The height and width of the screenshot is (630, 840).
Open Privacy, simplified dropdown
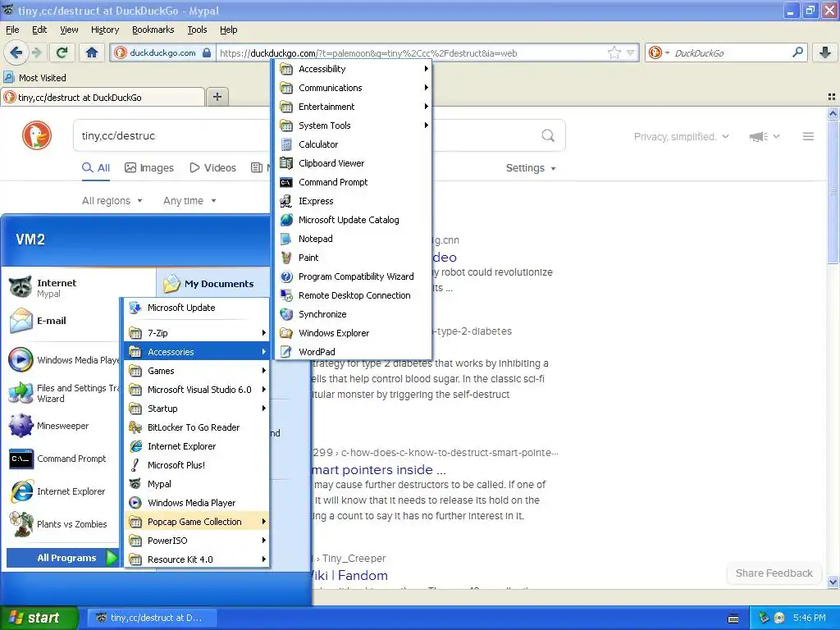coord(681,137)
